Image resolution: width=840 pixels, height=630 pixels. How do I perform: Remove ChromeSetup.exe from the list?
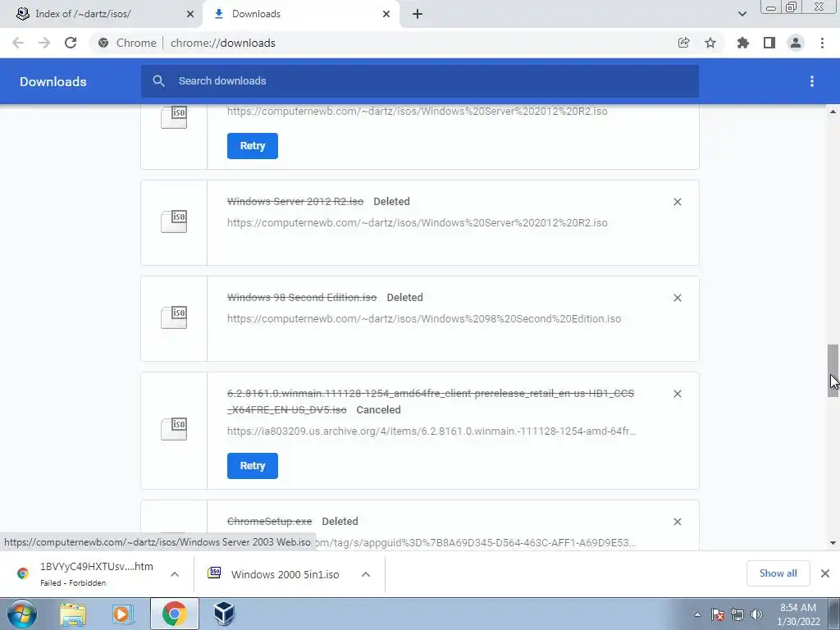click(677, 521)
